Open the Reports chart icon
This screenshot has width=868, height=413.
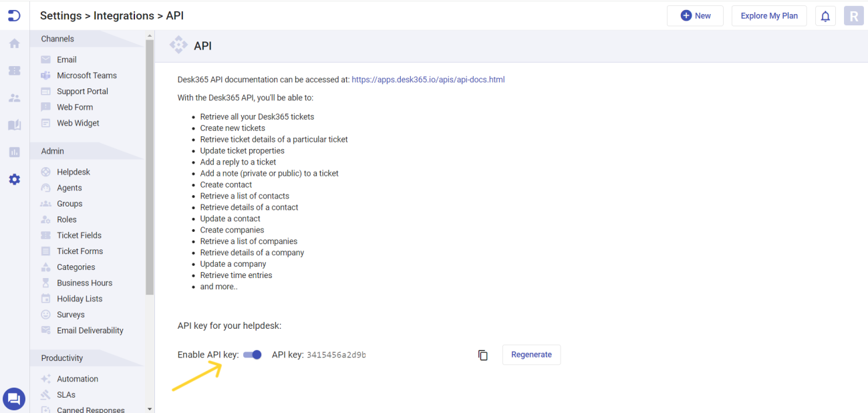coord(14,152)
